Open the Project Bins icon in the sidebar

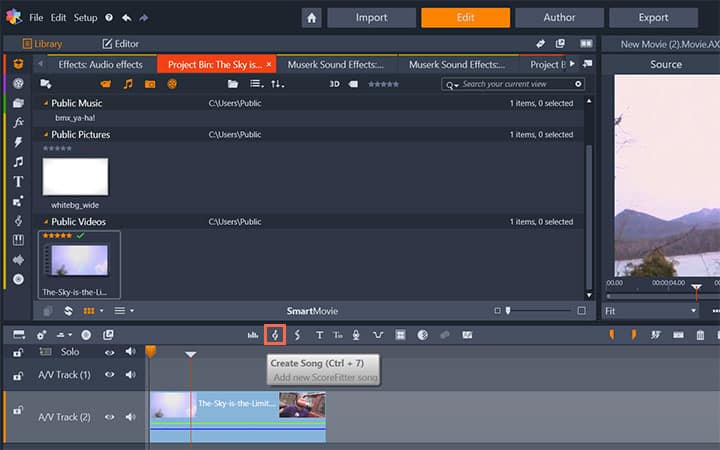click(x=18, y=63)
